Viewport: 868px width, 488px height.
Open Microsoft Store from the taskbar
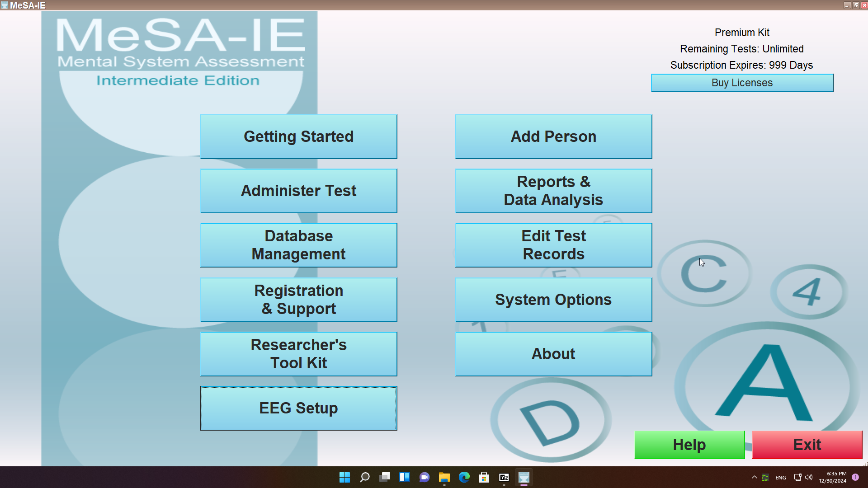point(484,477)
